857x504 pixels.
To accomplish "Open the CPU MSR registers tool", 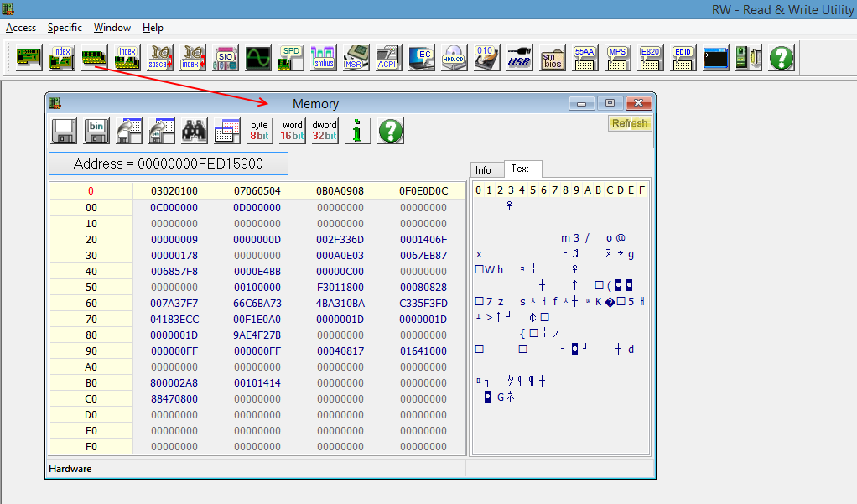I will pos(356,58).
